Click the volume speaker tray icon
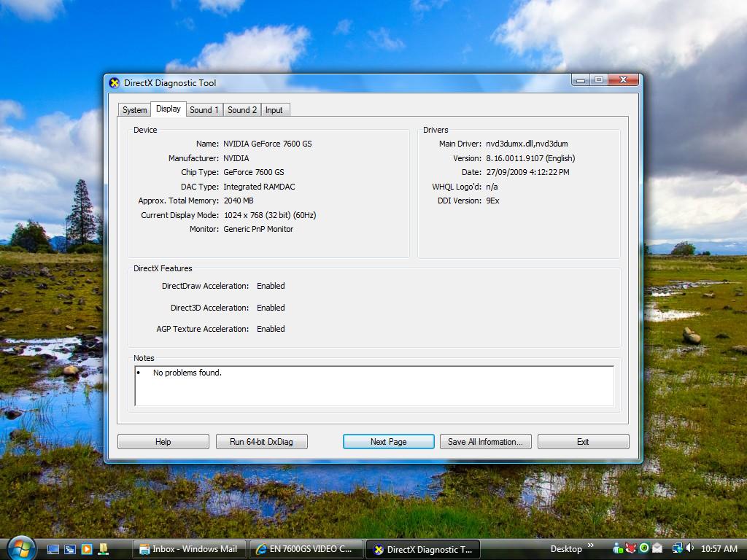 pos(689,548)
